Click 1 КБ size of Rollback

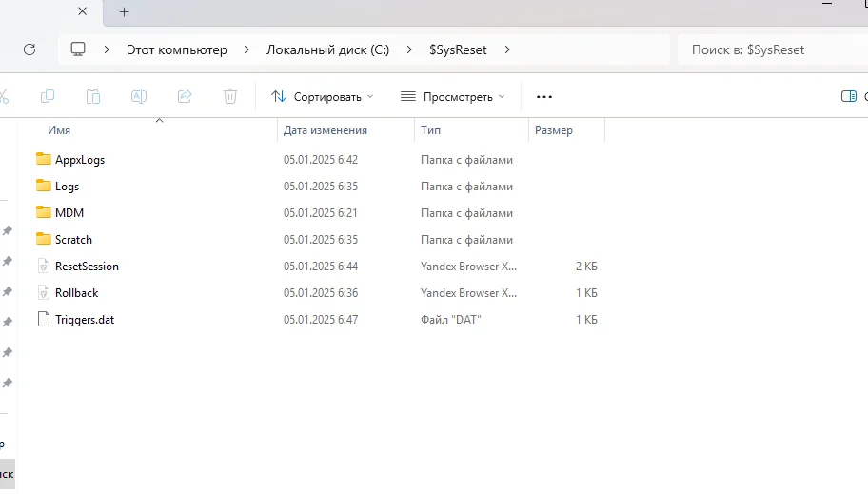586,292
